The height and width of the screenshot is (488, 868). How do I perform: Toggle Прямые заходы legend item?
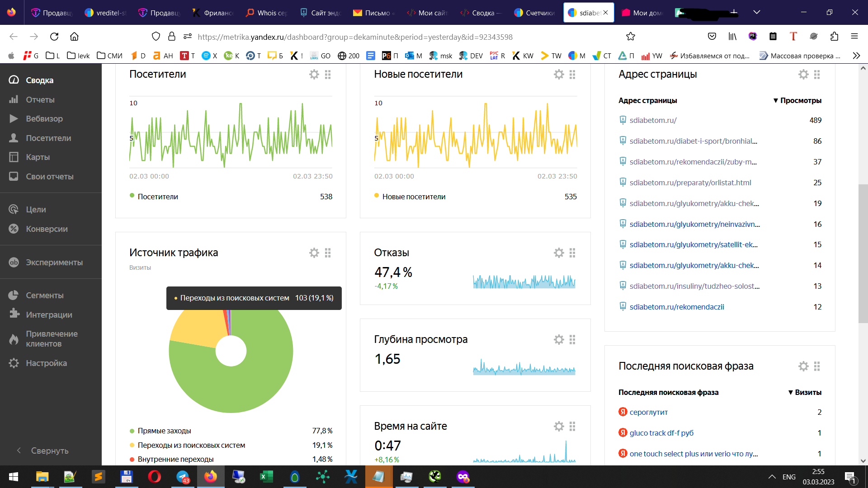click(x=164, y=431)
